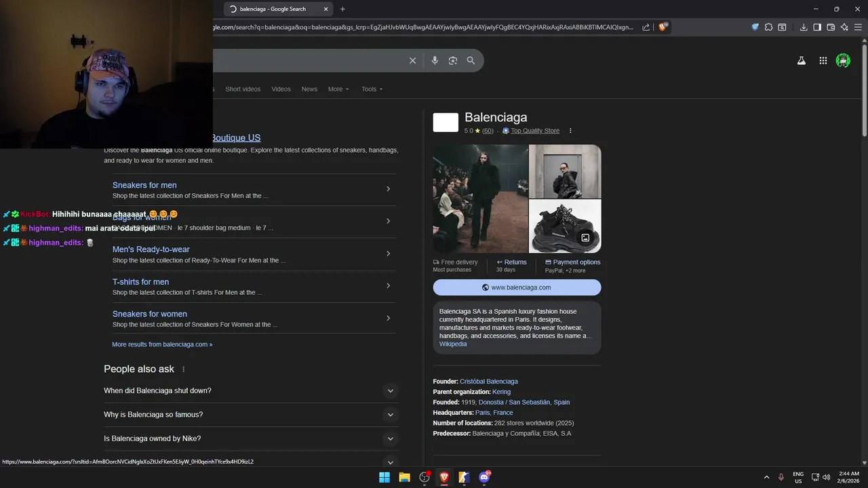868x488 pixels.
Task: Close the balenciaga Google Search tab
Action: (325, 9)
